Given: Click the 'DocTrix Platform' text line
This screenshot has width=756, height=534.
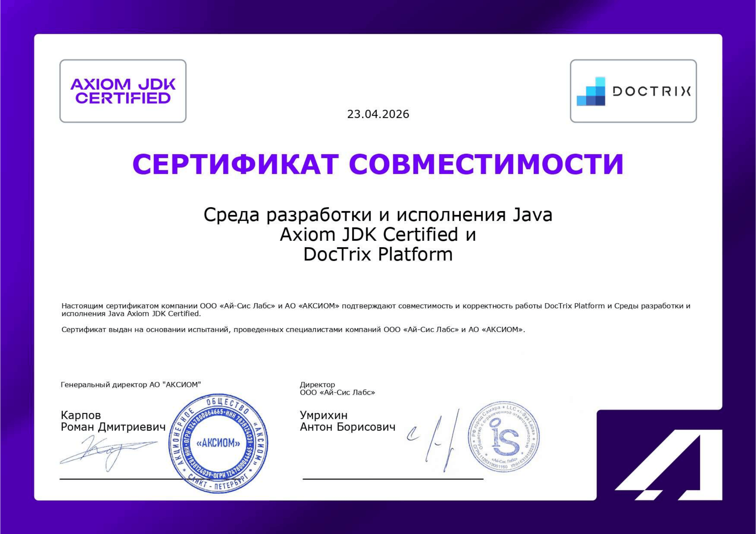Looking at the screenshot, I should 378,254.
